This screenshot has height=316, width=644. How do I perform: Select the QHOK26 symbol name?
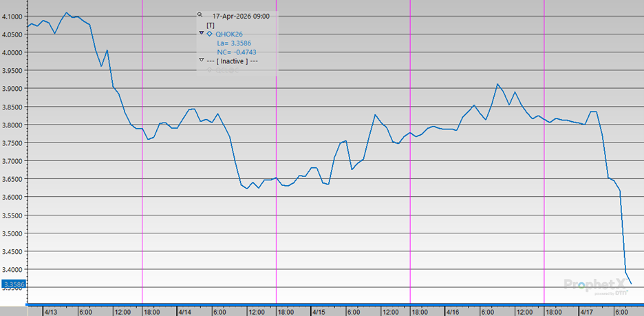pyautogui.click(x=229, y=34)
